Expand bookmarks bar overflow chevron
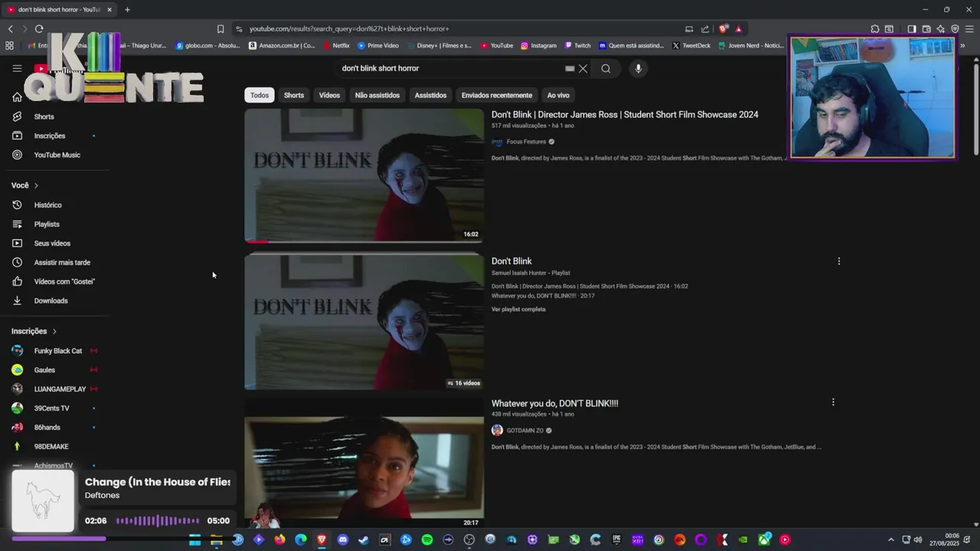The height and width of the screenshot is (551, 980). click(x=962, y=45)
